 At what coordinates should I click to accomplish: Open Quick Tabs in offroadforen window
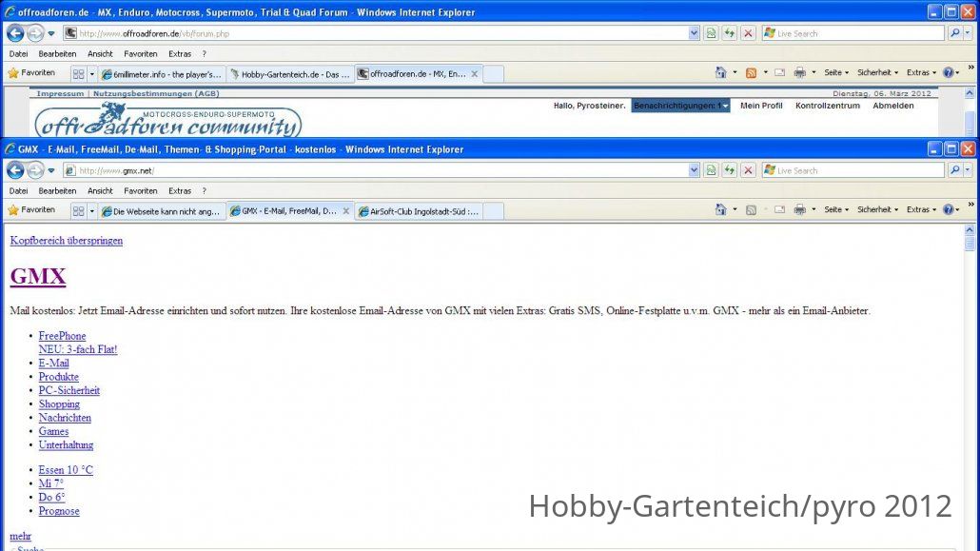(x=78, y=74)
